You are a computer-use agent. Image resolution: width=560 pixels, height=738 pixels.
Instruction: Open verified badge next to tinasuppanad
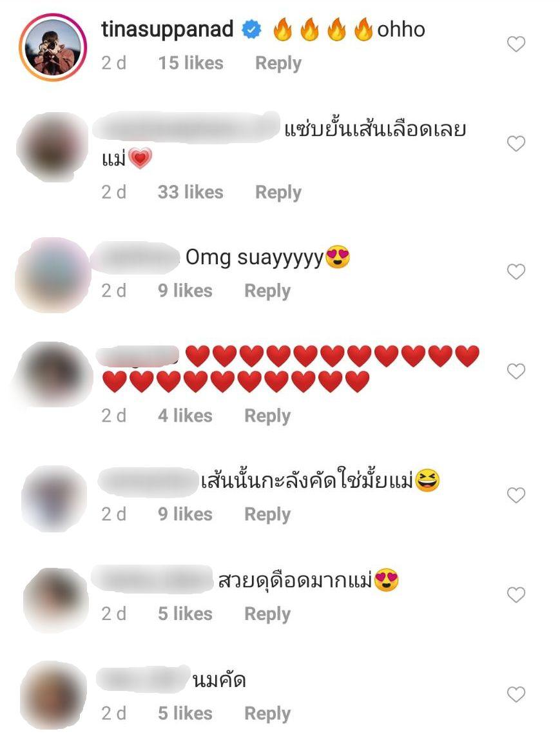(251, 30)
